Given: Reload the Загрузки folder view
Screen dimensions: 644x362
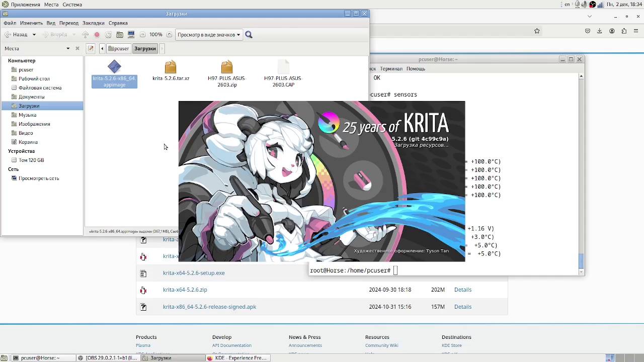Looking at the screenshot, I should coord(108,35).
